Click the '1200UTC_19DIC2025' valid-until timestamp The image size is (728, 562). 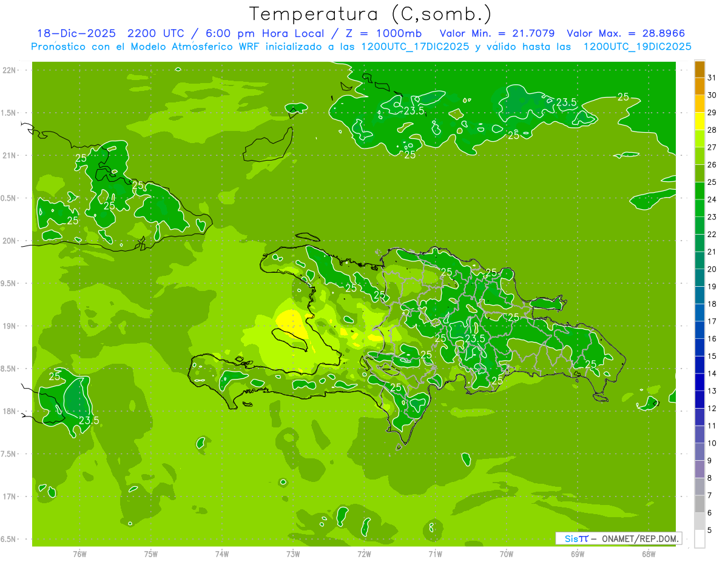pos(637,47)
